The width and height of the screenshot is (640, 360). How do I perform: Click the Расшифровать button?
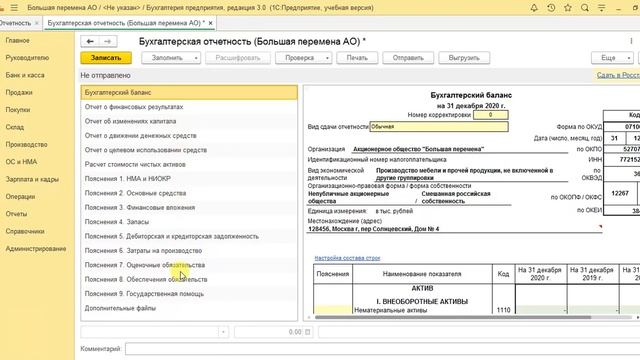tap(238, 58)
